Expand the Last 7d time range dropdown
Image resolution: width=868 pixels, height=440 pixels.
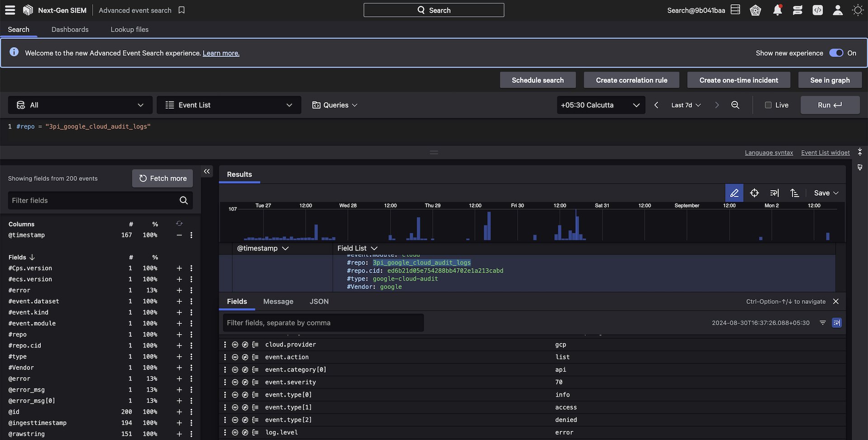(x=686, y=105)
